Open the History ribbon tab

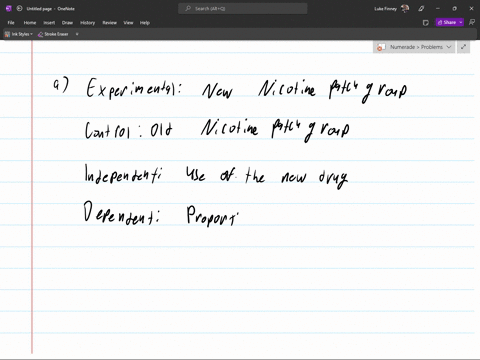click(87, 23)
